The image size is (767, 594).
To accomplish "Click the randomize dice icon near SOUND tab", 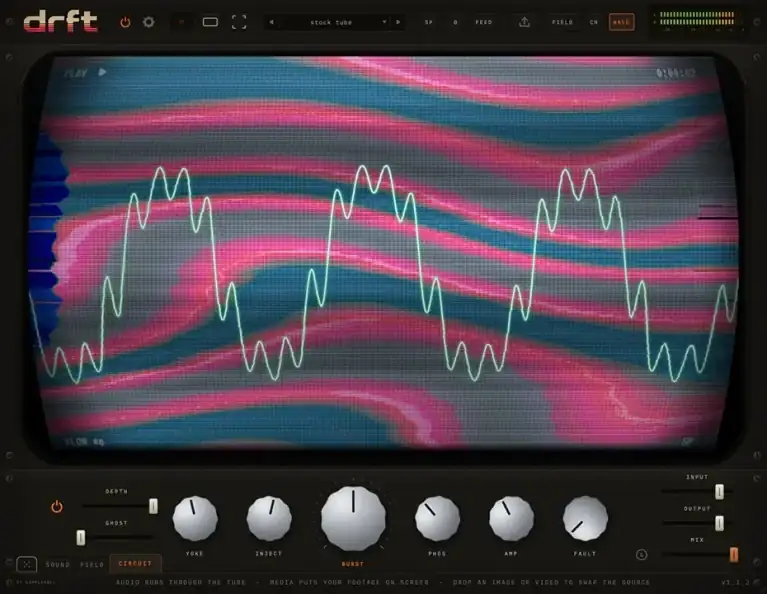I will 27,564.
